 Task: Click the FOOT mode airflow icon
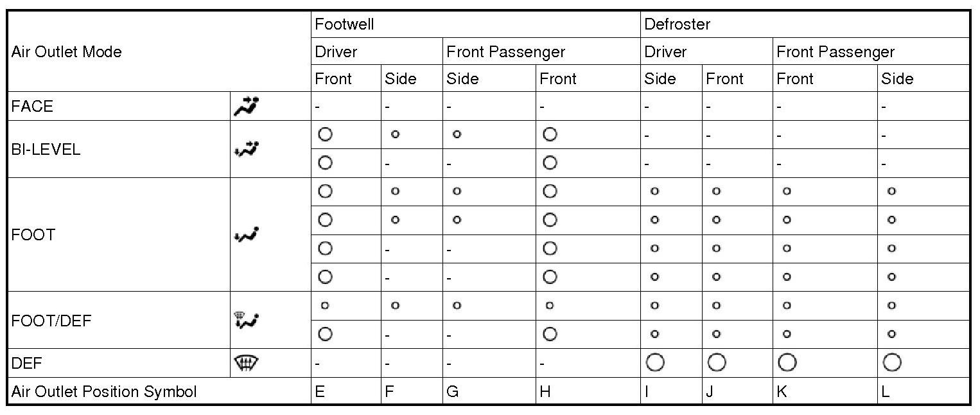pos(246,234)
